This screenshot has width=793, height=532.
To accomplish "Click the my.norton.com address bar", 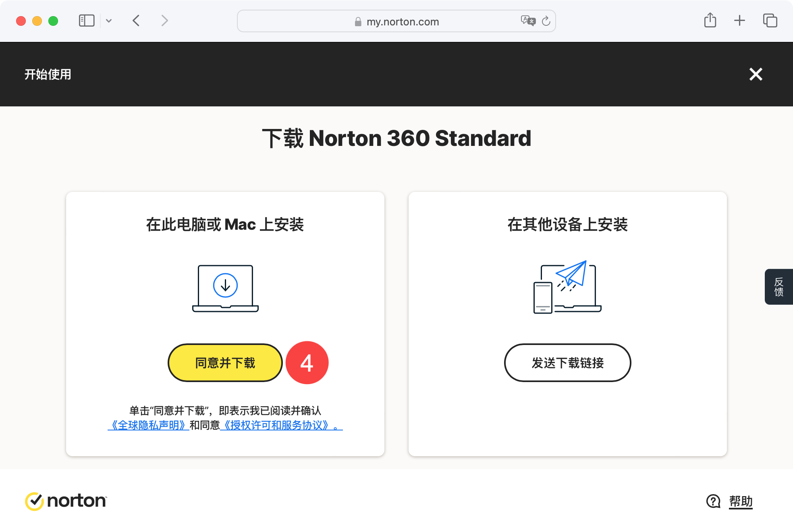I will click(x=402, y=22).
